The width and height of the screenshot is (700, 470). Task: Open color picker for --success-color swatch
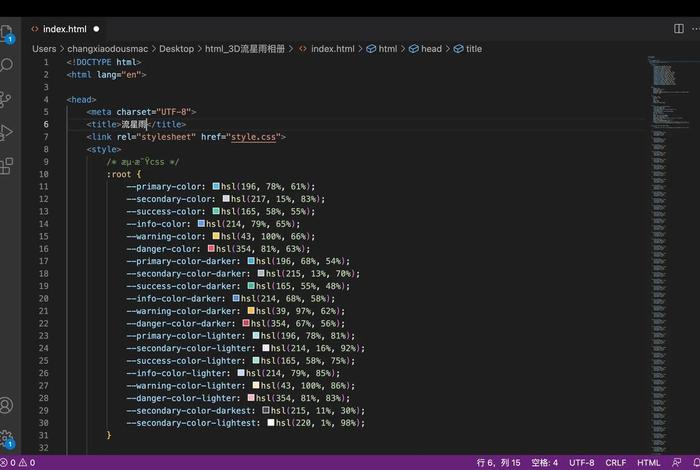216,211
